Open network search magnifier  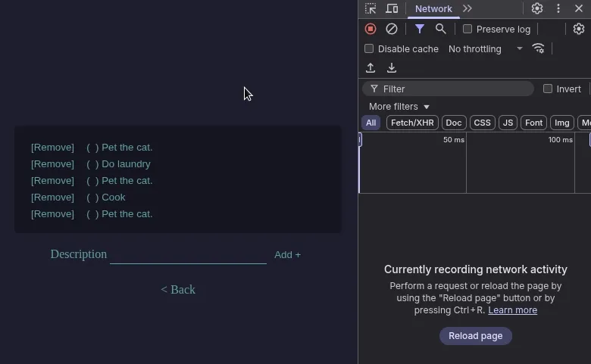click(x=440, y=29)
